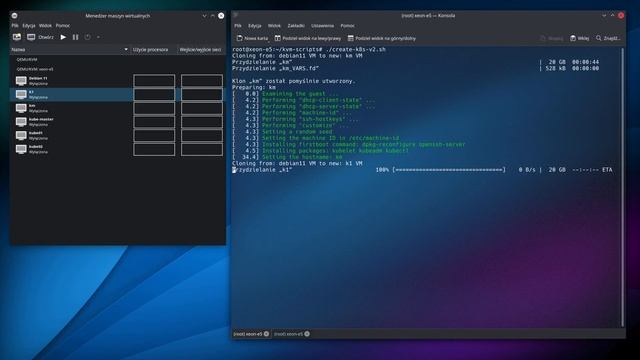Viewport: 640px width, 360px height.
Task: Click the km VM monitor icon
Action: (21, 108)
